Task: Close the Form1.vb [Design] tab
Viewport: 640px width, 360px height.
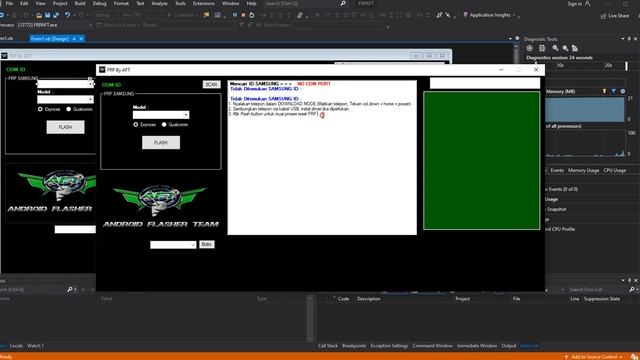Action: (81, 39)
